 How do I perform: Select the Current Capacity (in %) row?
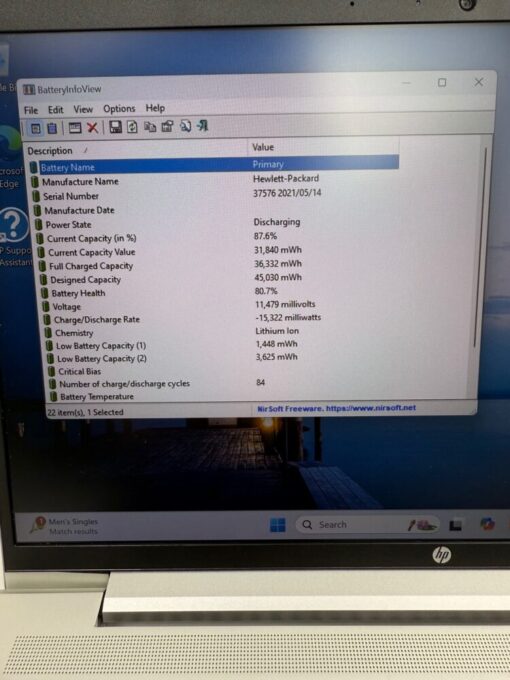217,238
